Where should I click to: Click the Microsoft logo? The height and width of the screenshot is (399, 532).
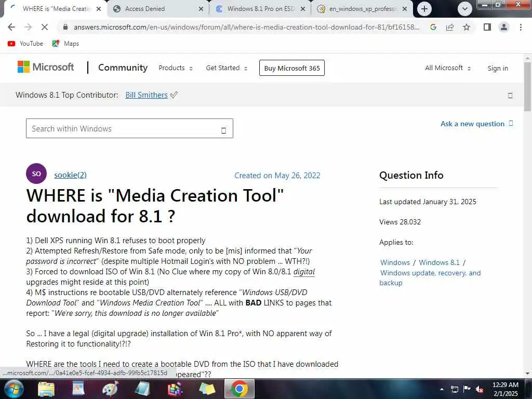point(46,67)
